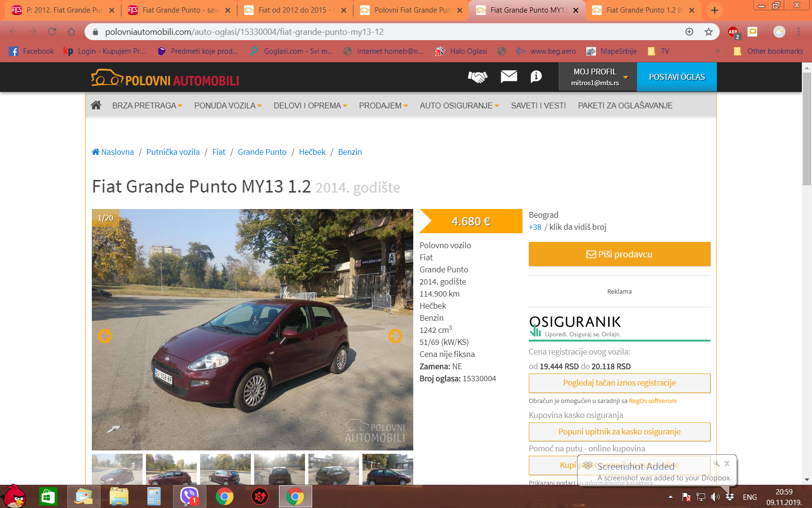Click Pogledaj tačan iznos registracije
Viewport: 812px width, 508px height.
pos(620,383)
